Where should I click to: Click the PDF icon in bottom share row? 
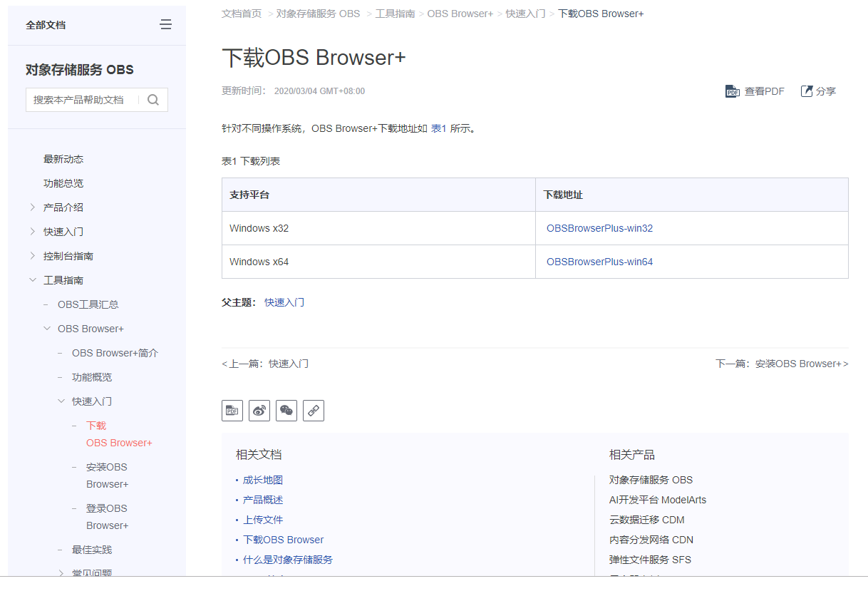232,410
